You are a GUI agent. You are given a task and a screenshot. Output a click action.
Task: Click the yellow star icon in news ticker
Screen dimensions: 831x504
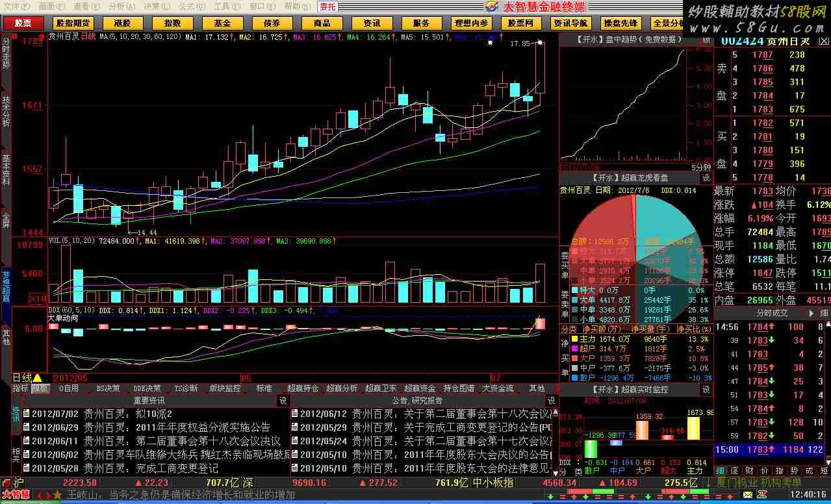pyautogui.click(x=57, y=494)
